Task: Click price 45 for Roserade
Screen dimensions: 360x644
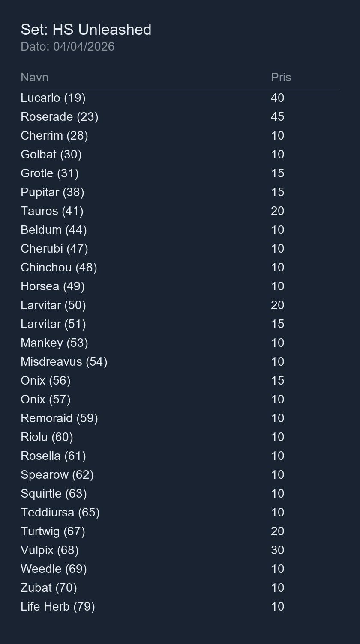Action: (x=277, y=117)
